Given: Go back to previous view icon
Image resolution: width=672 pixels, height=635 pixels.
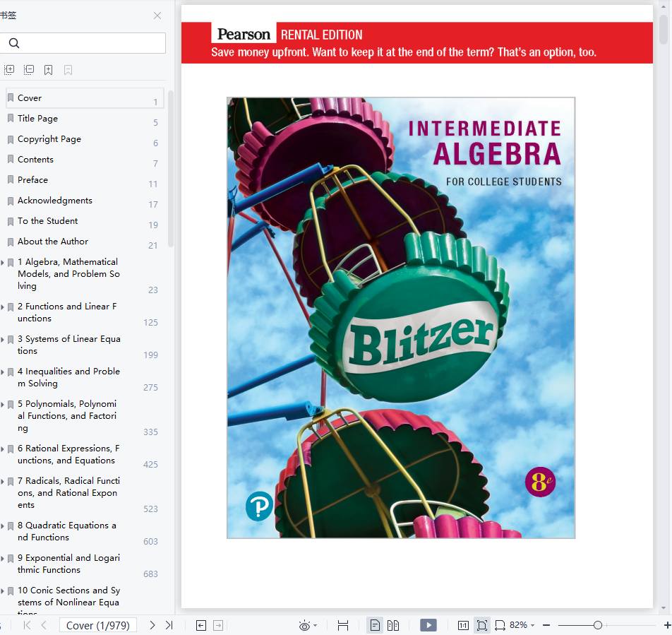Looking at the screenshot, I should [201, 625].
